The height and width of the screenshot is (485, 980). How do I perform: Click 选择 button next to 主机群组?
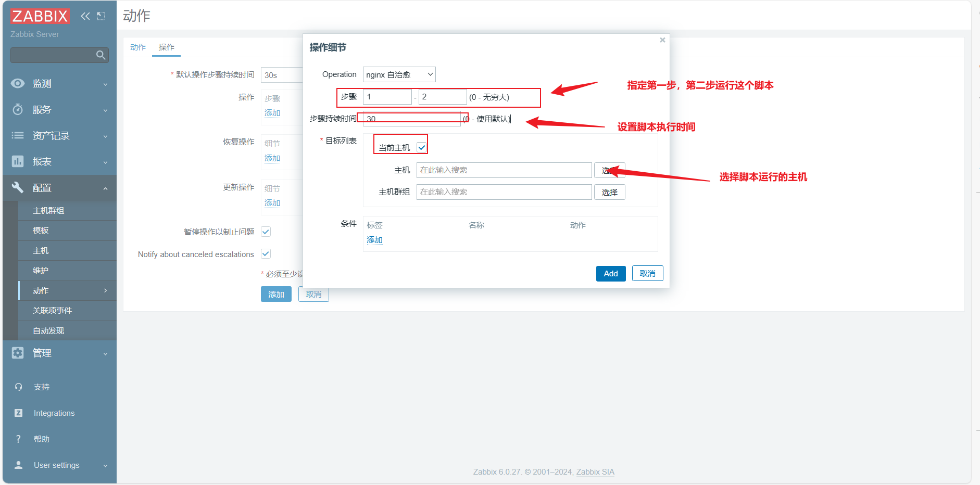[610, 192]
